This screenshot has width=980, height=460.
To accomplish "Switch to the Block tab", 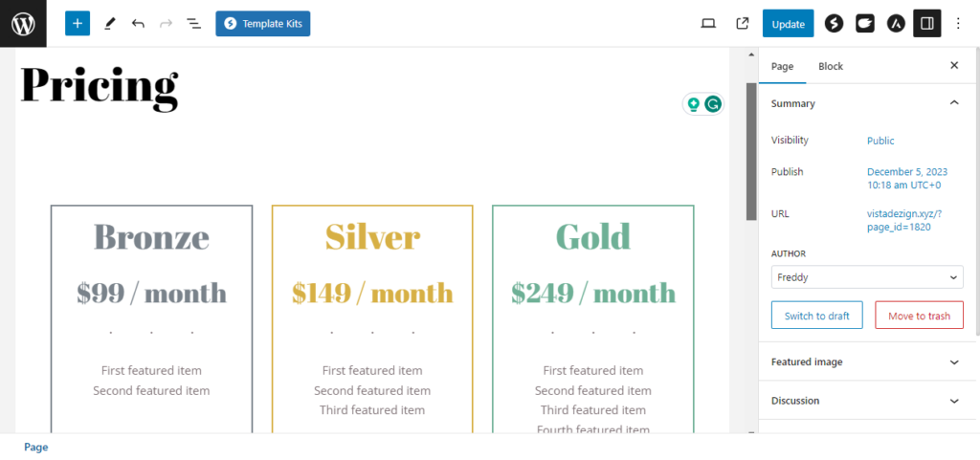I will 831,66.
